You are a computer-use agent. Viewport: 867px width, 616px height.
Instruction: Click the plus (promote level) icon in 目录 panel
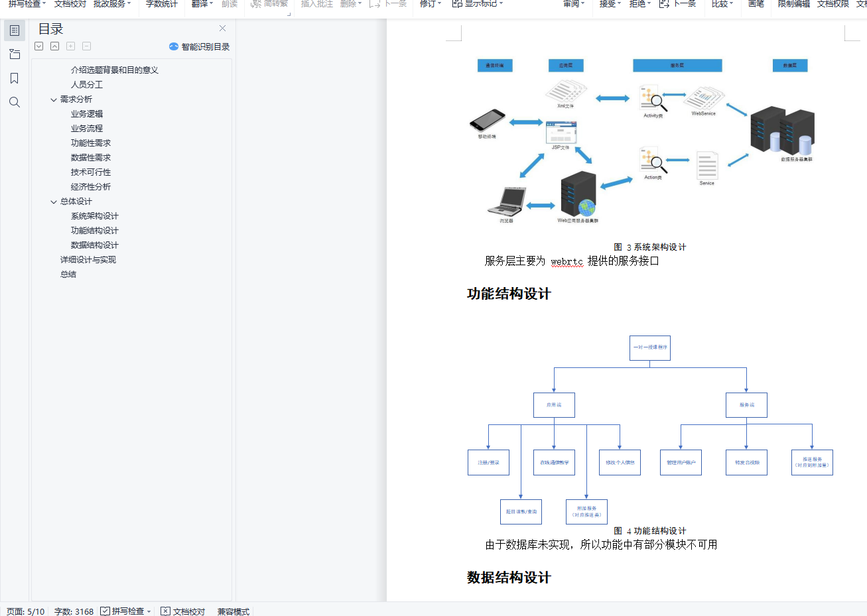point(71,46)
